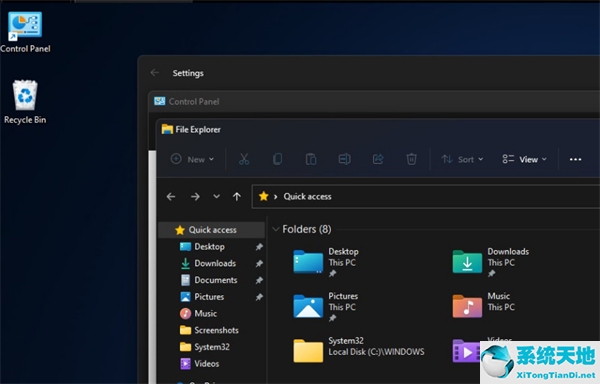Click the chevron after the address bar star
Viewport: 600px width, 384px height.
point(276,197)
